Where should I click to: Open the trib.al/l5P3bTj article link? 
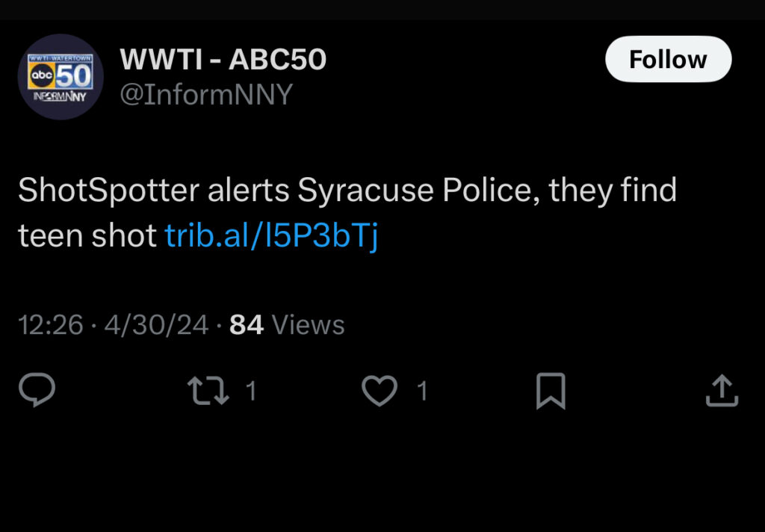pyautogui.click(x=271, y=235)
